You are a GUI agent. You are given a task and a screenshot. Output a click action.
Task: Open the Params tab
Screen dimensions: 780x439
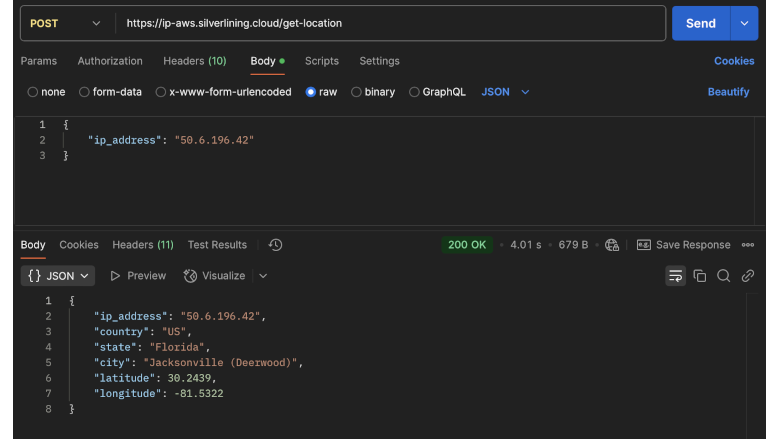click(x=39, y=61)
